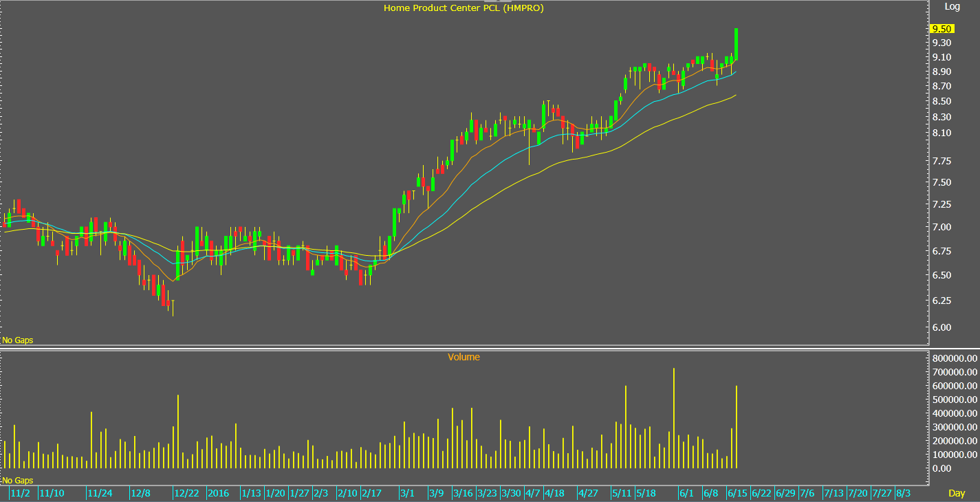This screenshot has width=980, height=502.
Task: Click the 7.75 price axis label
Action: (941, 162)
